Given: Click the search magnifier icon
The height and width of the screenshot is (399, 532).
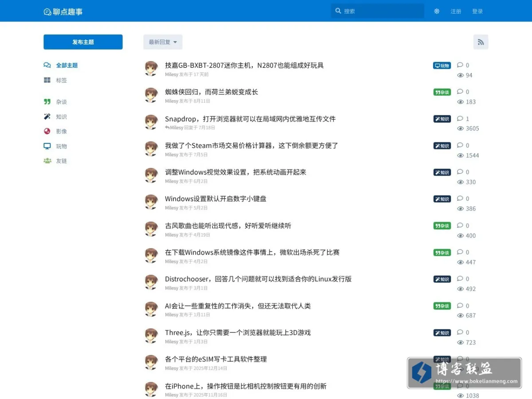Looking at the screenshot, I should tap(338, 11).
